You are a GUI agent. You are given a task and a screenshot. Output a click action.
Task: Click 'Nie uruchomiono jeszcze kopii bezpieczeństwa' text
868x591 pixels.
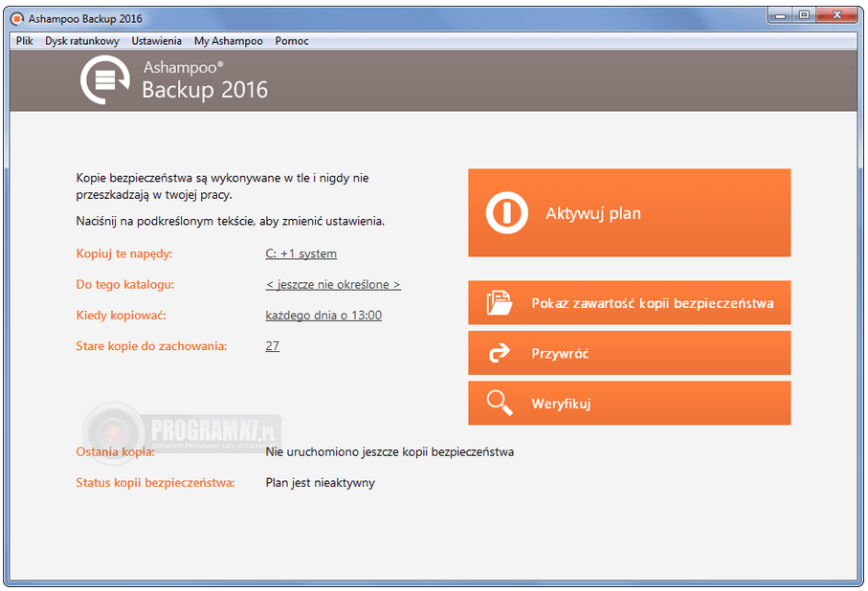pos(389,452)
